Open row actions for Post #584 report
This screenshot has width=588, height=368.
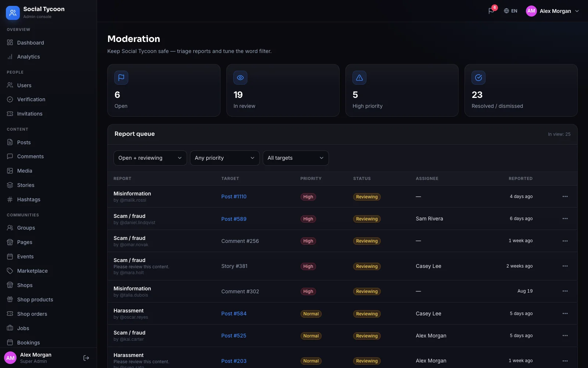coord(565,314)
